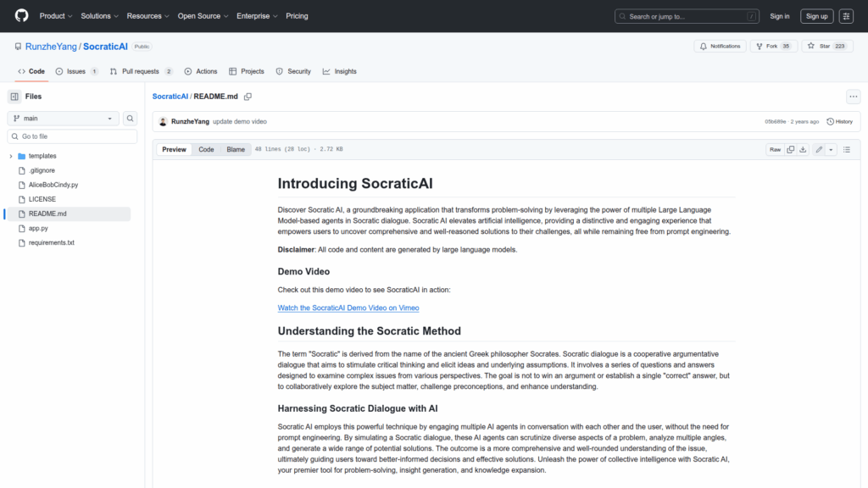868x488 pixels.
Task: Click RunzheYang's avatar in commit bar
Action: point(163,122)
